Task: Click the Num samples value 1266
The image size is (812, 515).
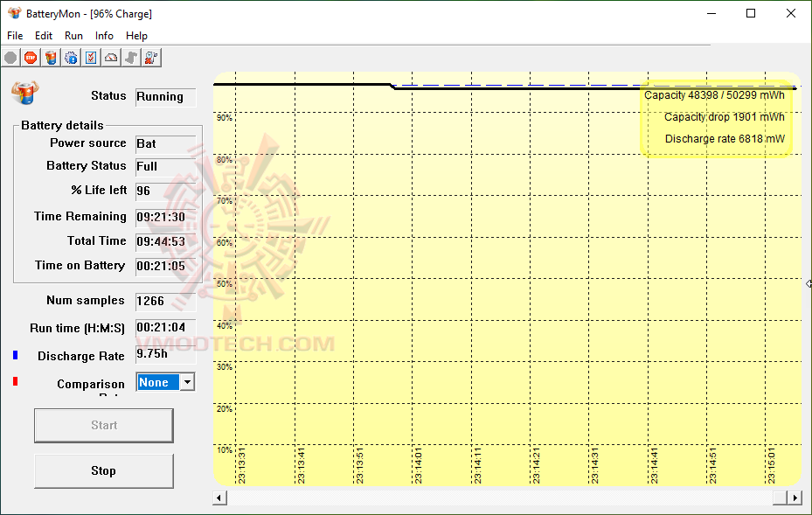Action: coord(166,302)
